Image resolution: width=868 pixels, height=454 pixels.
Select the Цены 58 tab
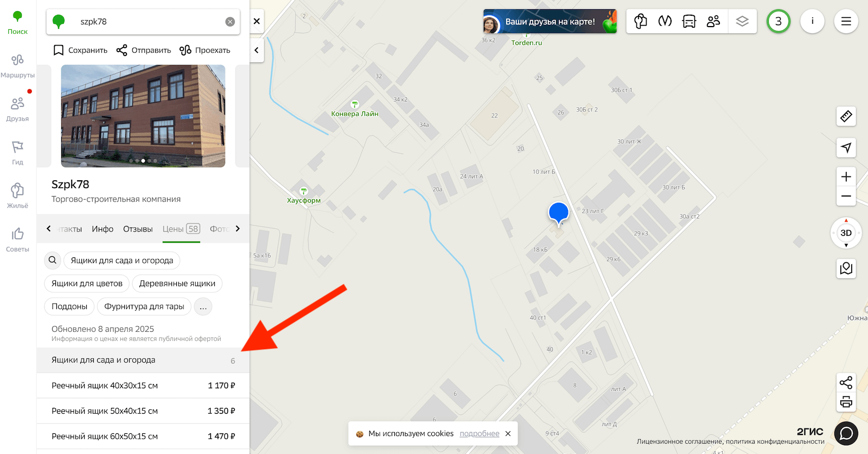tap(181, 229)
